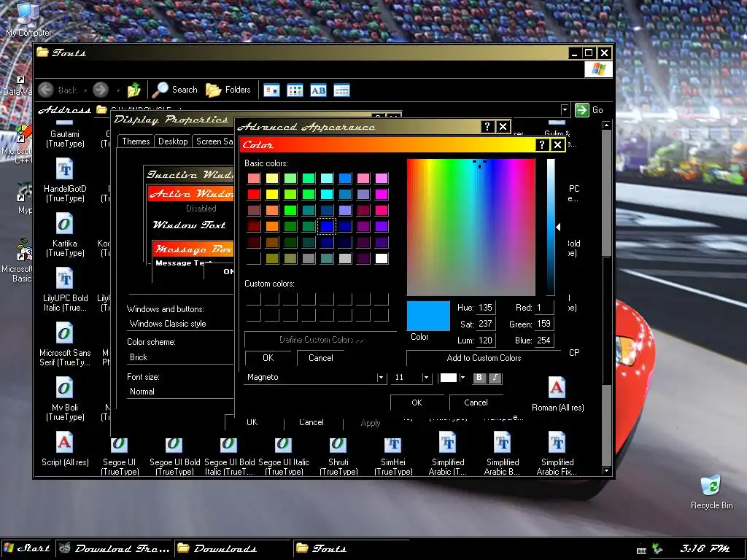Pick the magenta basic color swatch
Screen dimensions: 747x560
pyautogui.click(x=382, y=194)
